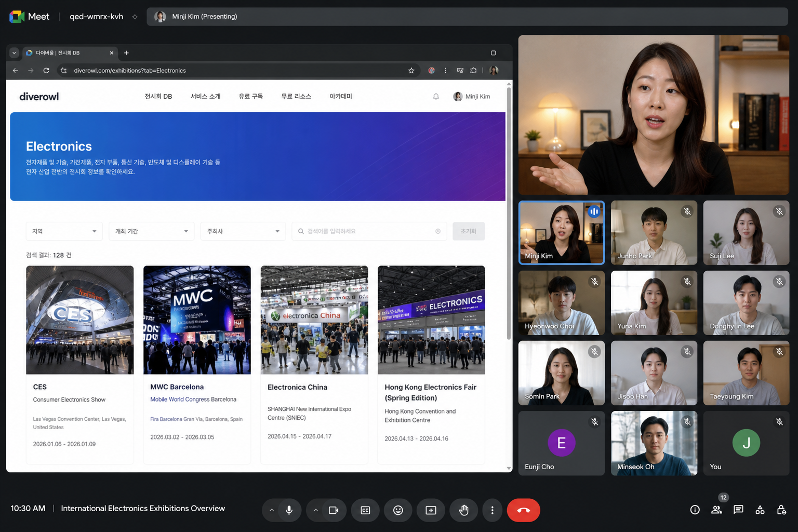Click the present screen button
Viewport: 798px width, 532px height.
(x=431, y=510)
